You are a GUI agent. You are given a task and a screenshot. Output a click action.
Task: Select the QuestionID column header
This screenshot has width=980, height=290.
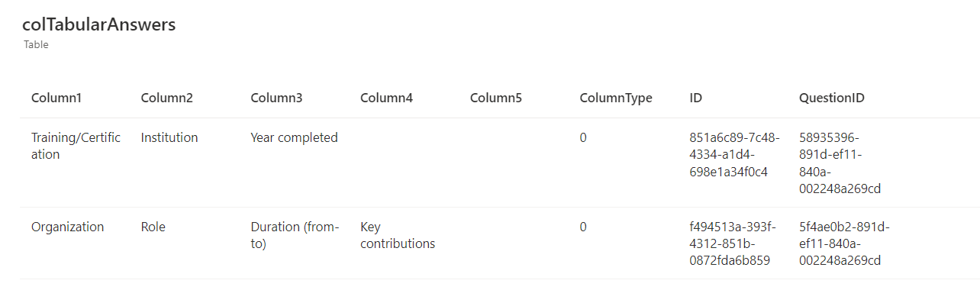coord(831,98)
